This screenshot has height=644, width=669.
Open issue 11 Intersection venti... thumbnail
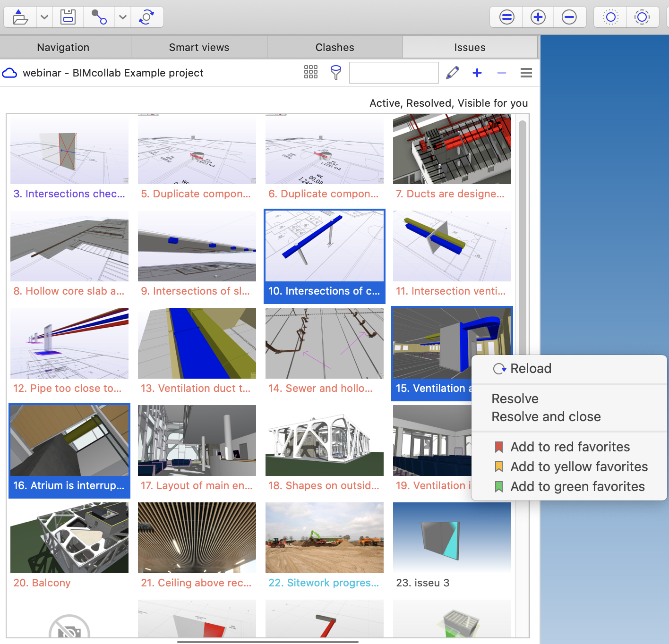(x=452, y=246)
